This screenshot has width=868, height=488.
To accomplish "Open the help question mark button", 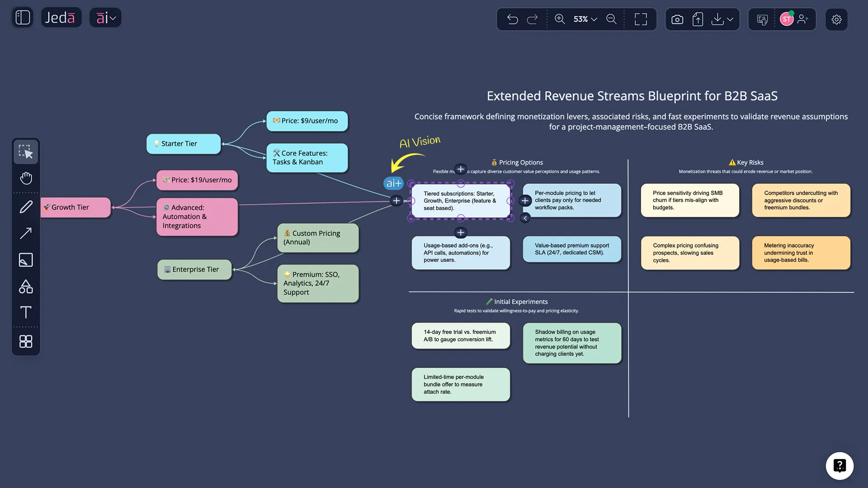I will click(840, 465).
